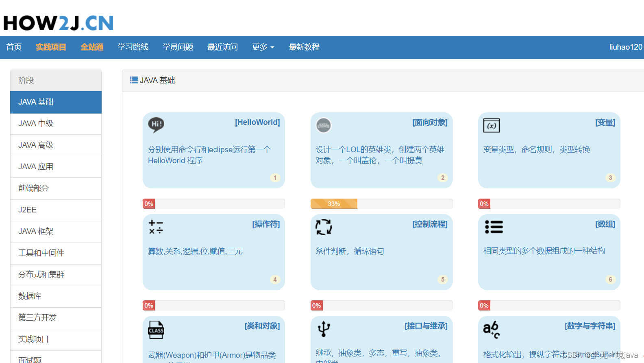The width and height of the screenshot is (644, 363).
Task: Open 最新教程 in the navbar
Action: tap(304, 47)
